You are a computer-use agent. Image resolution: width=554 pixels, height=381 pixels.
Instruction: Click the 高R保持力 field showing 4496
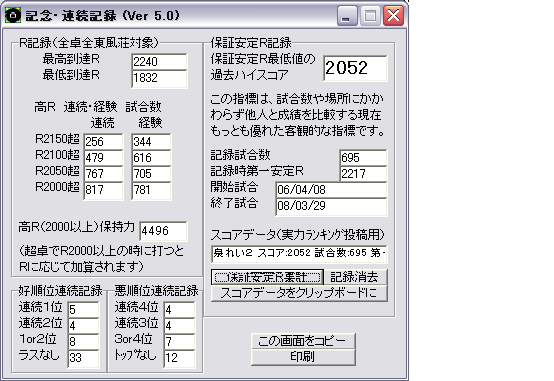pos(163,231)
